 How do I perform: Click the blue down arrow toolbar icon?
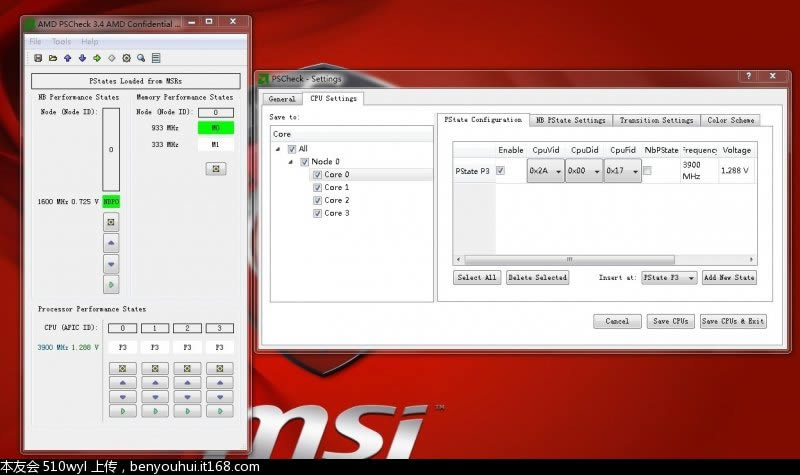[x=82, y=58]
